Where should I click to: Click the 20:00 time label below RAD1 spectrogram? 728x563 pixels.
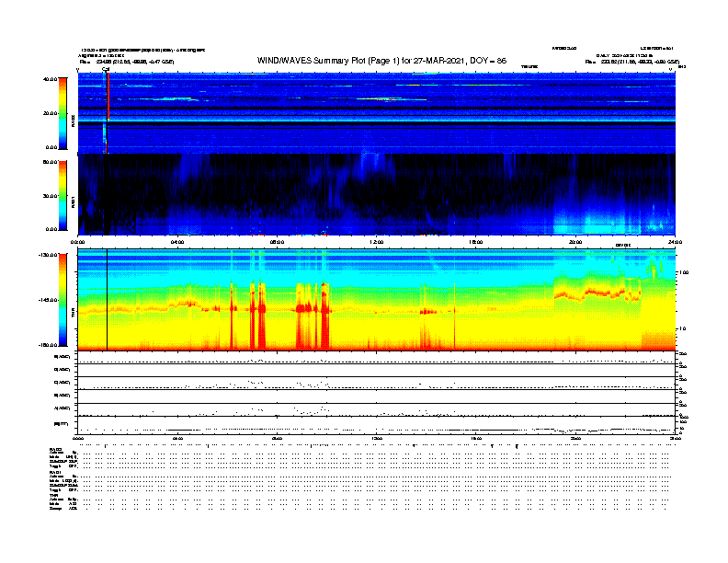tap(575, 242)
